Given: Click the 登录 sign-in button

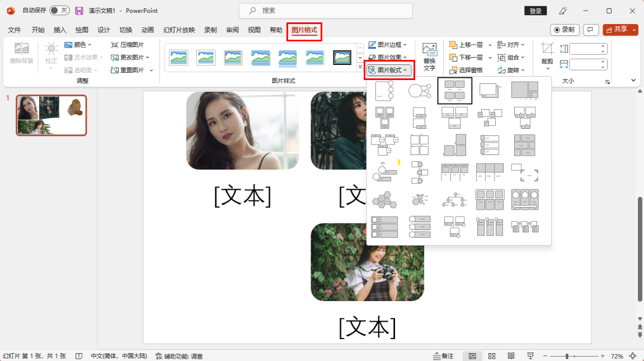Looking at the screenshot, I should click(x=535, y=11).
